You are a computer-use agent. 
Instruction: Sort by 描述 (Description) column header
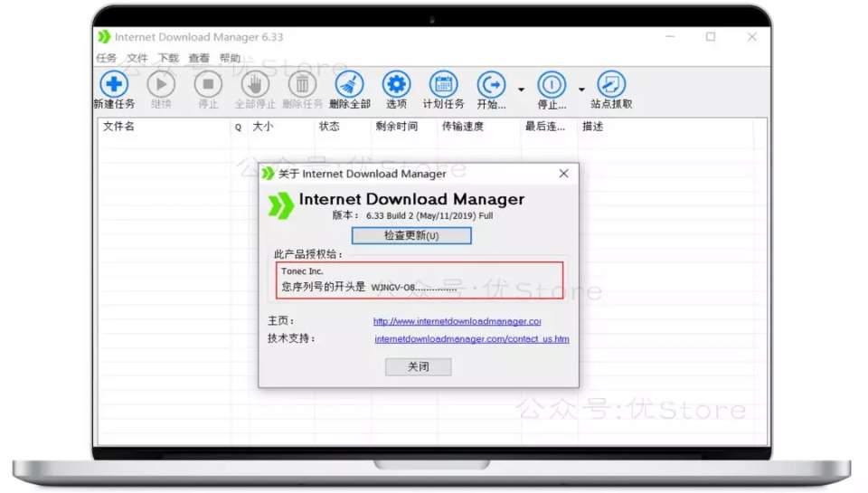point(593,127)
